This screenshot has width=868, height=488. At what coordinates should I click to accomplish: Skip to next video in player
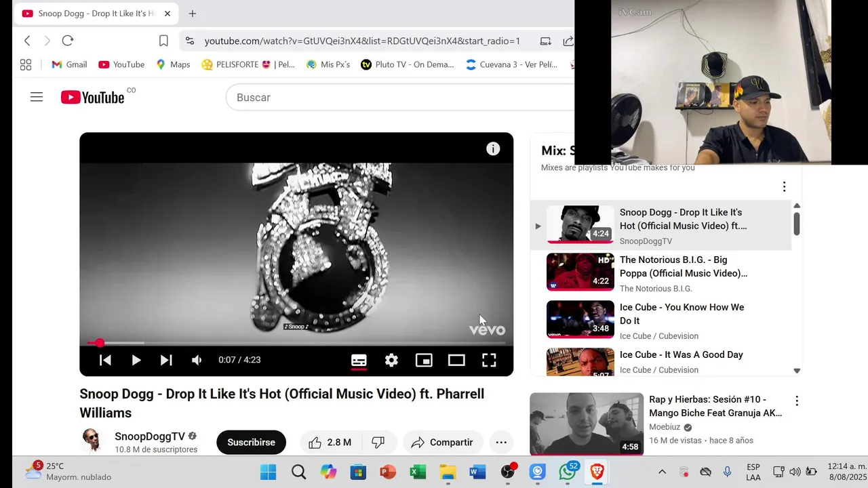point(166,360)
